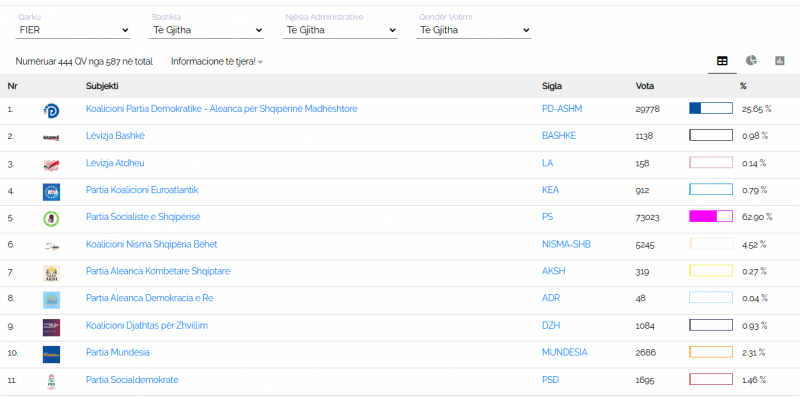Click the PD-ASHM sigla link
Screen dimensions: 800x399
(x=562, y=109)
